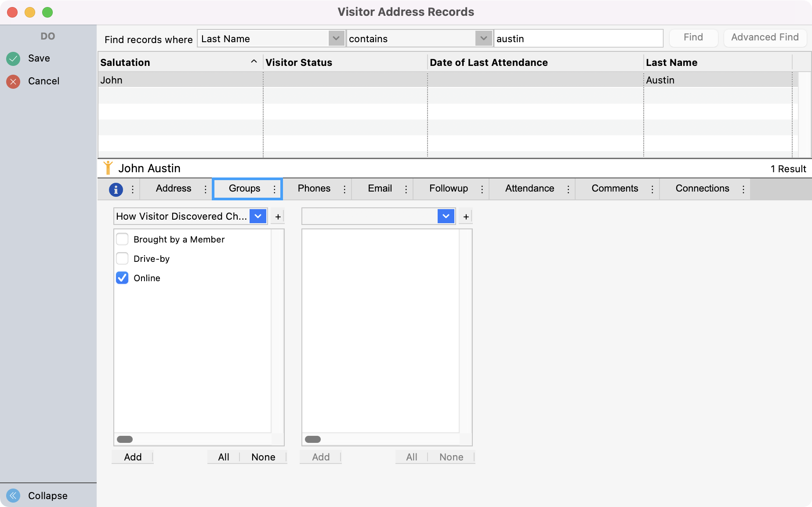This screenshot has height=507, width=812.
Task: Click the Advanced Find button
Action: (765, 37)
